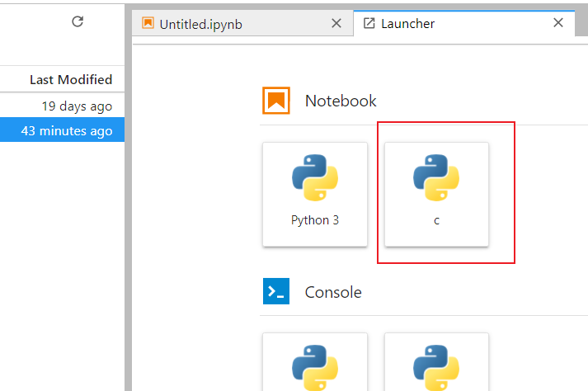Click the notebook icon on Untitled.ipynb tab
The height and width of the screenshot is (391, 588).
tap(148, 23)
